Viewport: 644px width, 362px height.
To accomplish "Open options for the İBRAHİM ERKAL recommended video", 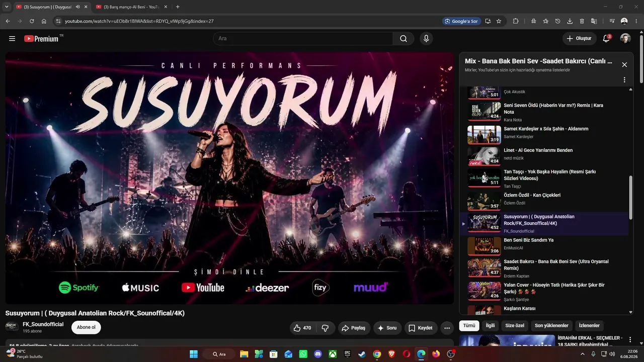I will pyautogui.click(x=630, y=340).
